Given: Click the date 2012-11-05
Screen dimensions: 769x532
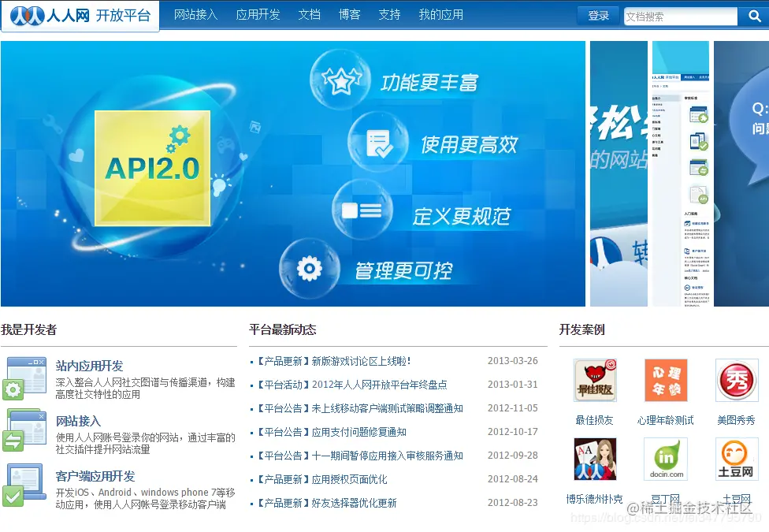Looking at the screenshot, I should tap(512, 407).
